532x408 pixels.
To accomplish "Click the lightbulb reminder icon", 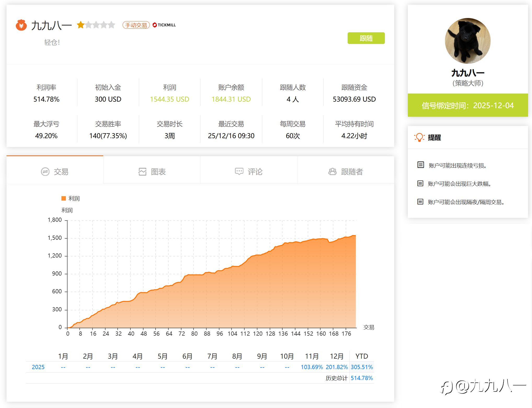I will click(x=419, y=137).
